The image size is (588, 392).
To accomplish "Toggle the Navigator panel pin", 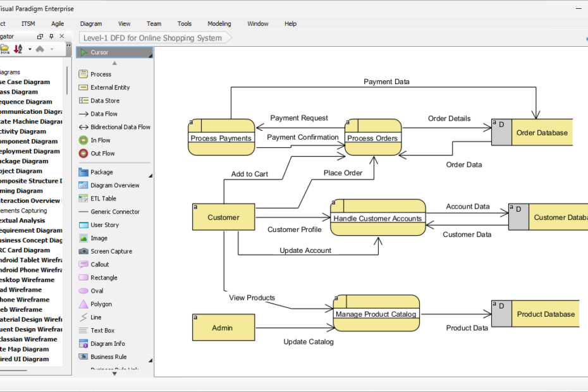I will pos(51,37).
